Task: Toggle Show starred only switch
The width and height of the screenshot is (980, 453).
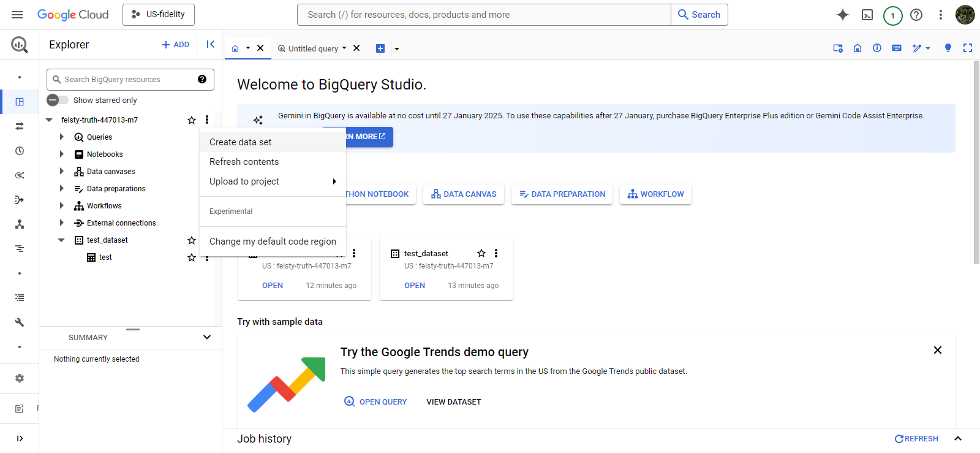Action: 58,100
